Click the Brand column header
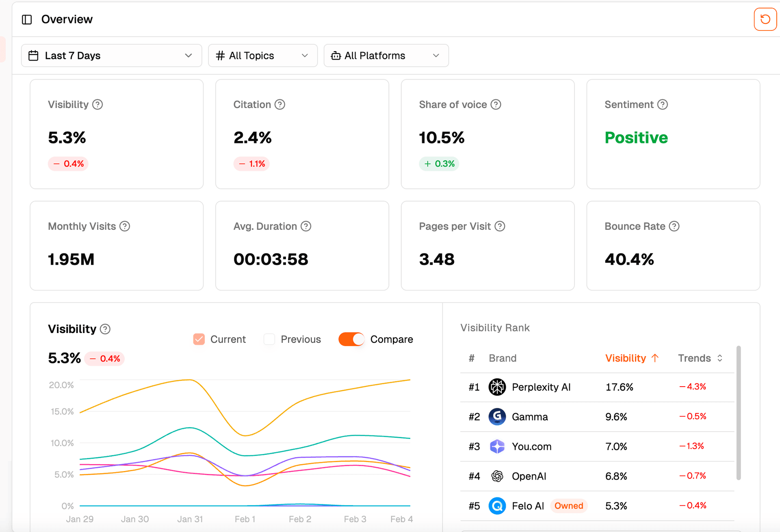 503,358
